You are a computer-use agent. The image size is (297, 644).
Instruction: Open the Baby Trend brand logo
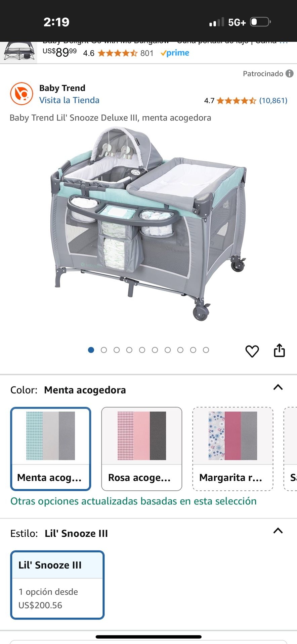tap(22, 94)
